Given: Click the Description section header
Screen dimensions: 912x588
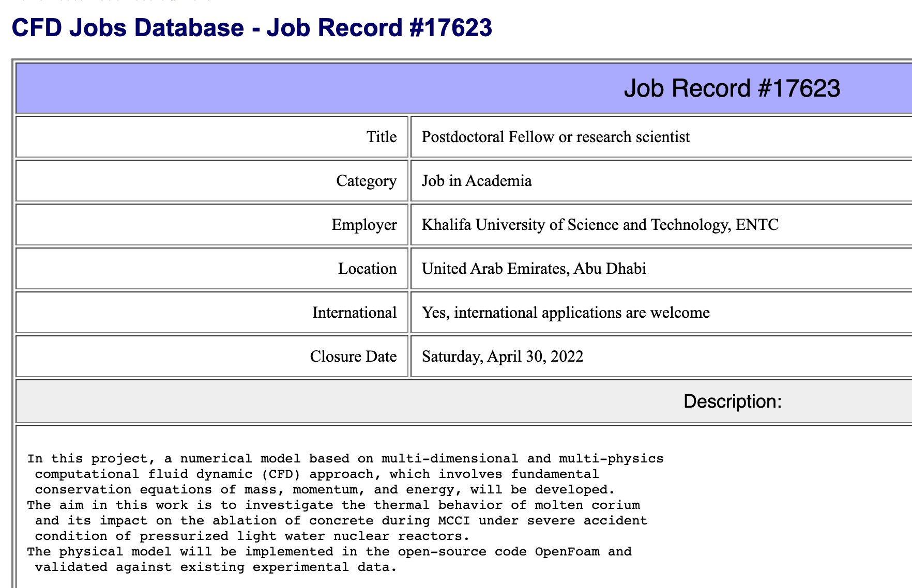Looking at the screenshot, I should click(x=732, y=401).
